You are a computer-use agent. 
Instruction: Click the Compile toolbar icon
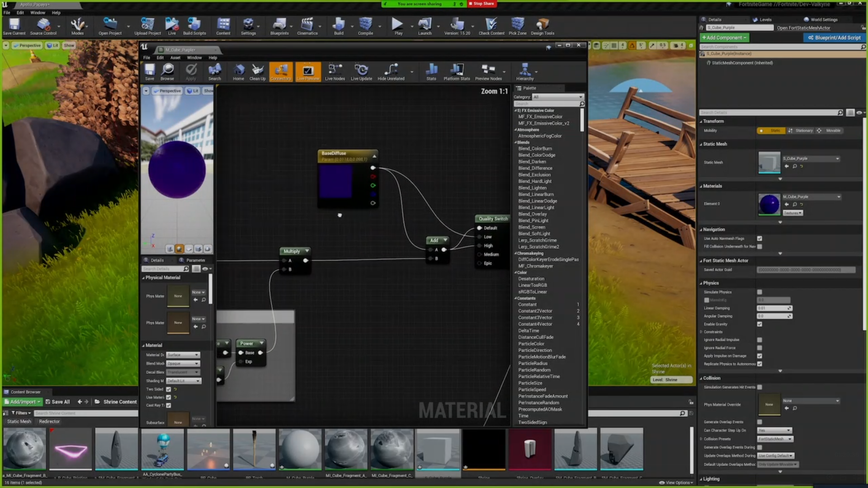(365, 27)
